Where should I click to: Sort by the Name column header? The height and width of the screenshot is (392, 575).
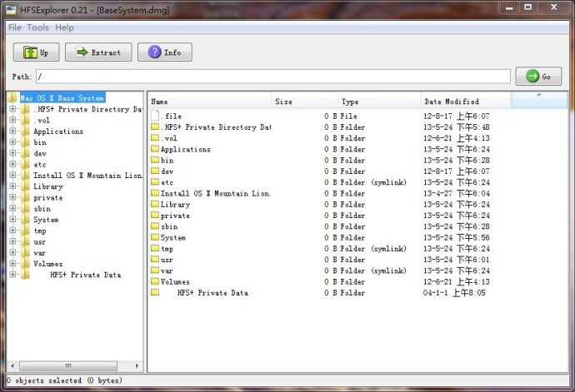click(x=210, y=102)
